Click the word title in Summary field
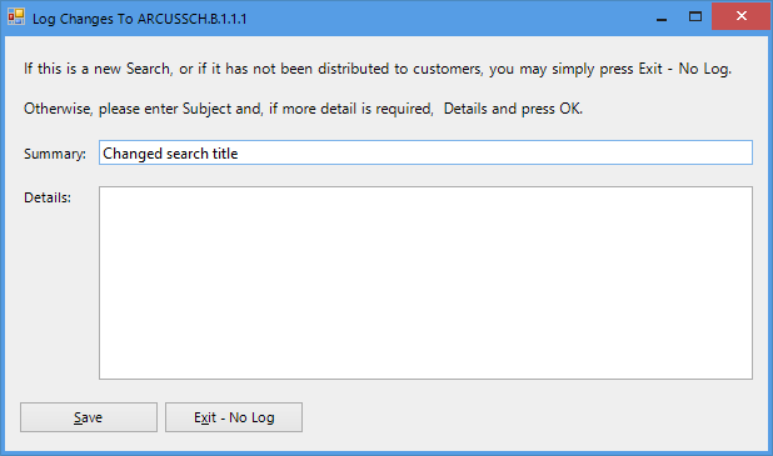The width and height of the screenshot is (773, 456). (224, 154)
